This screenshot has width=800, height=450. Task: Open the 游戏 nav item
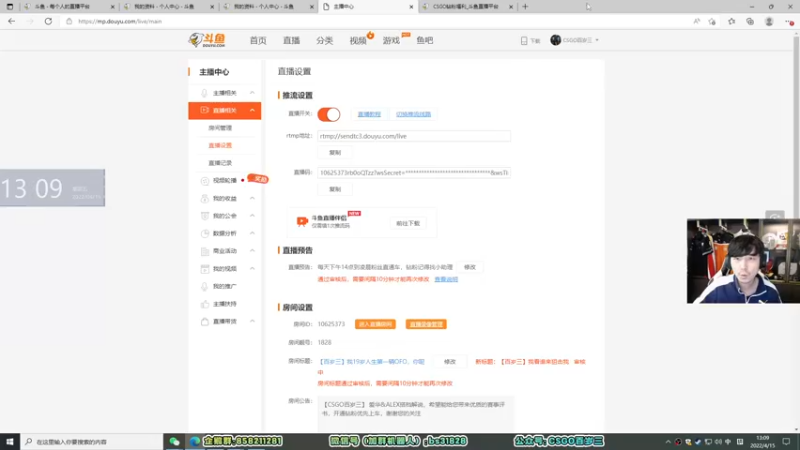(391, 40)
